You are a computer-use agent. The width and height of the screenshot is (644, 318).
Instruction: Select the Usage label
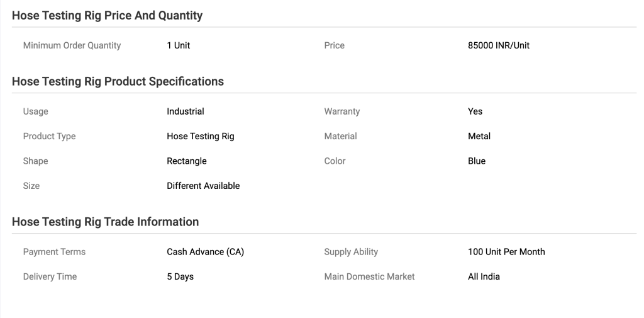35,111
